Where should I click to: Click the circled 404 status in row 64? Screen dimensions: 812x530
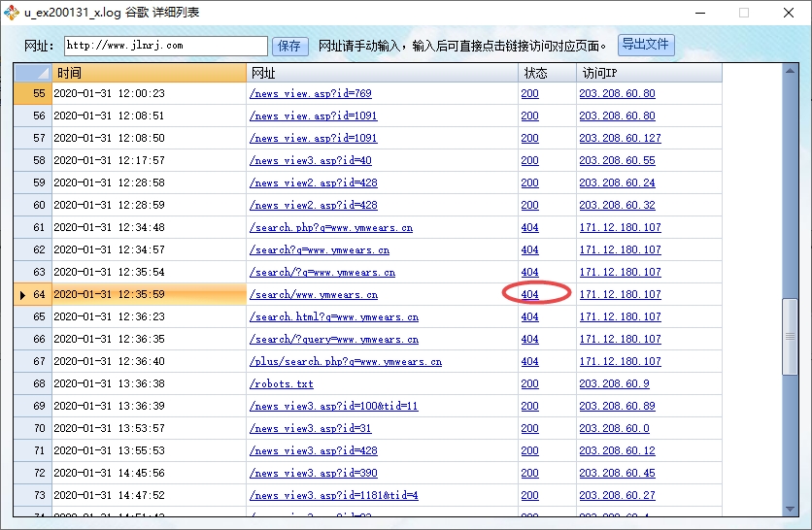point(529,294)
